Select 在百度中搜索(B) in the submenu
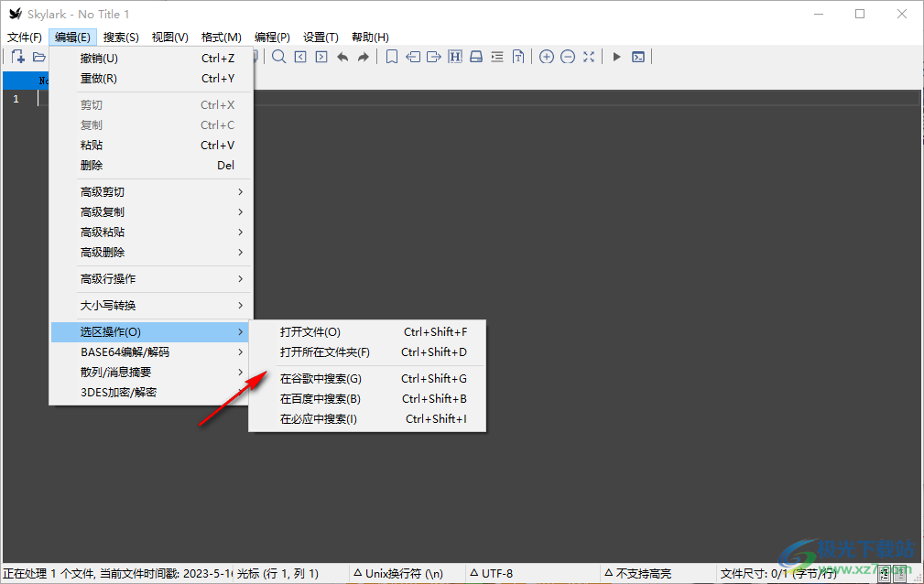Screen dimensions: 924x584 (x=367, y=398)
